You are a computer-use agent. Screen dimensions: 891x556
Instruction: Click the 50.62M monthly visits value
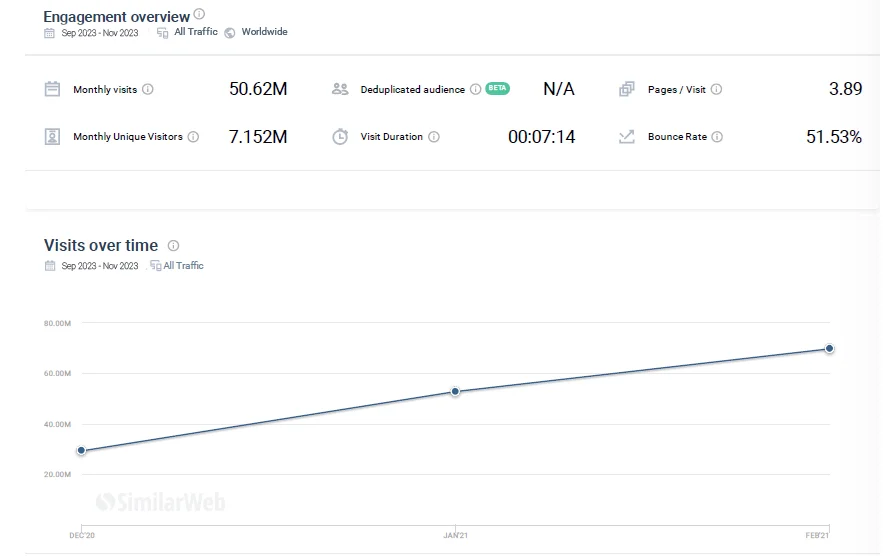pyautogui.click(x=258, y=89)
